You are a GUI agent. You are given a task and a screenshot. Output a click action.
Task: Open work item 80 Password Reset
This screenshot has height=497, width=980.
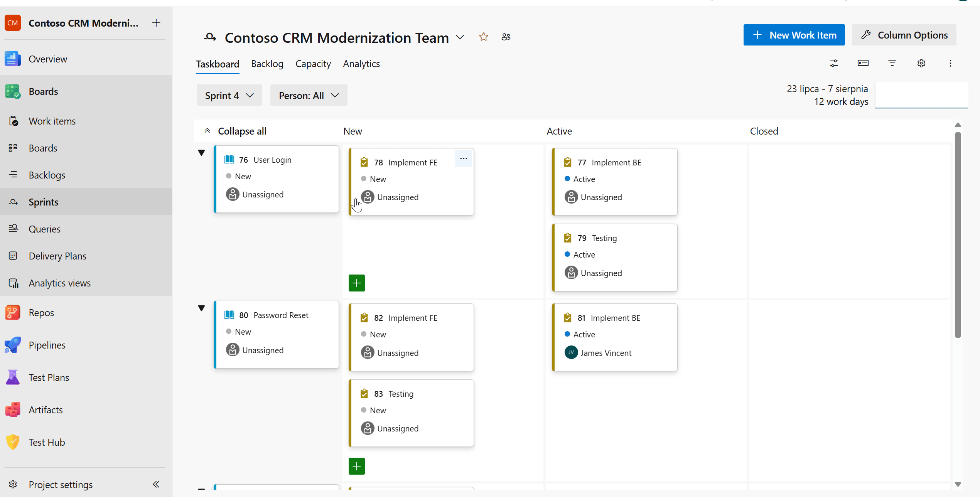click(281, 315)
